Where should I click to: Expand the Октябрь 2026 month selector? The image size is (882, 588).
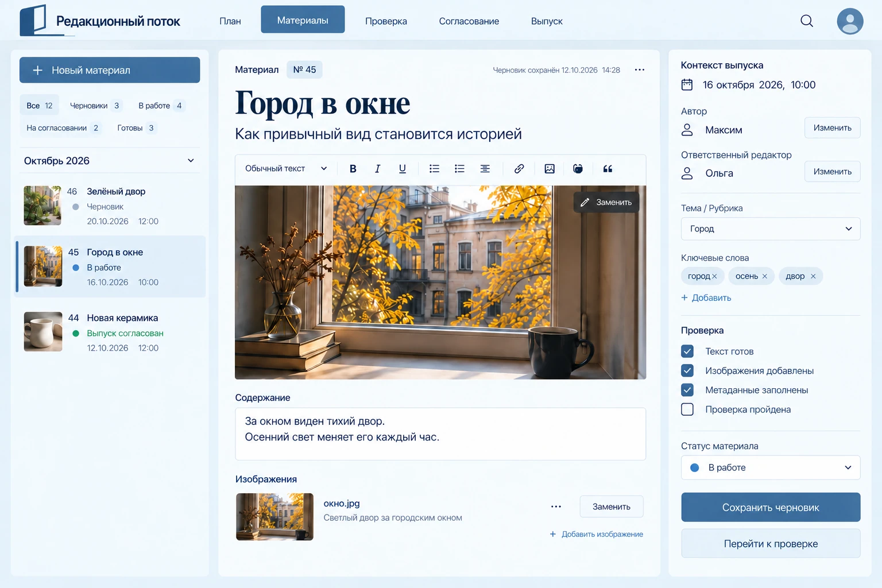click(x=109, y=161)
